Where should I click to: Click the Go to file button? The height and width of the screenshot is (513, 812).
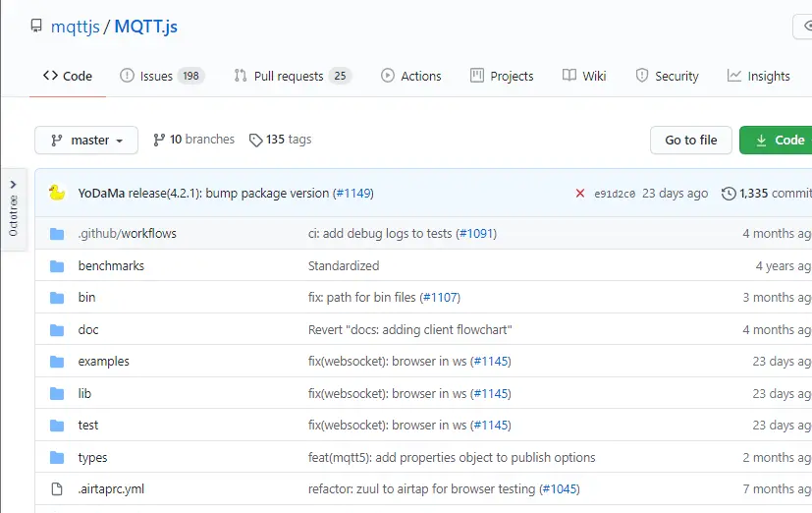pos(691,140)
